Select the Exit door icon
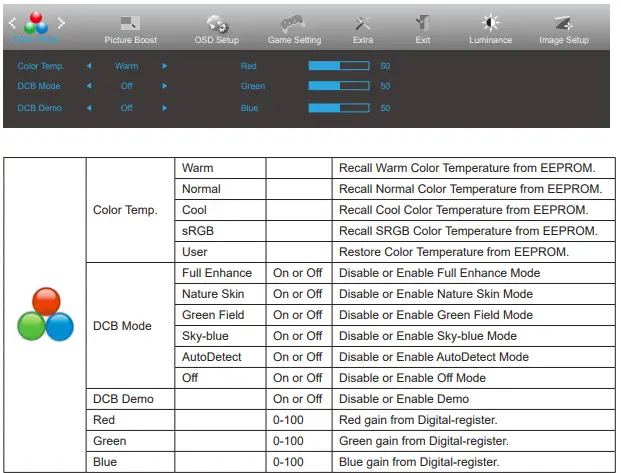This screenshot has width=621, height=473. click(x=423, y=23)
